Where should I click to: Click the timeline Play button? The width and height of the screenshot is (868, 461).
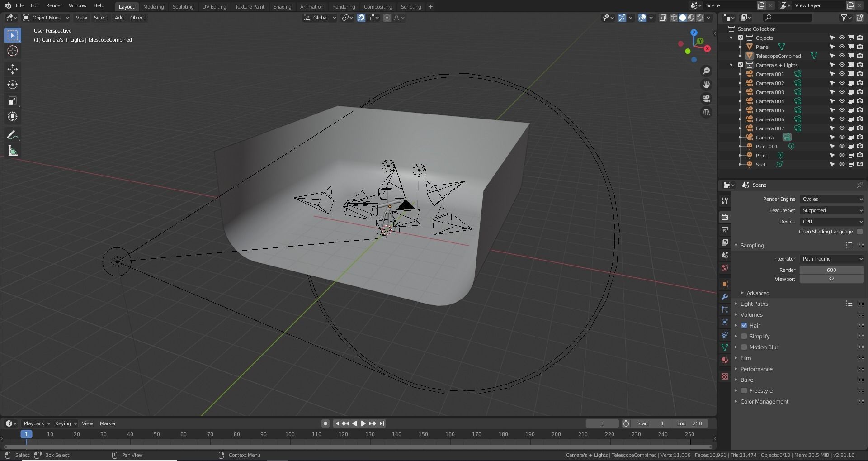tap(363, 423)
